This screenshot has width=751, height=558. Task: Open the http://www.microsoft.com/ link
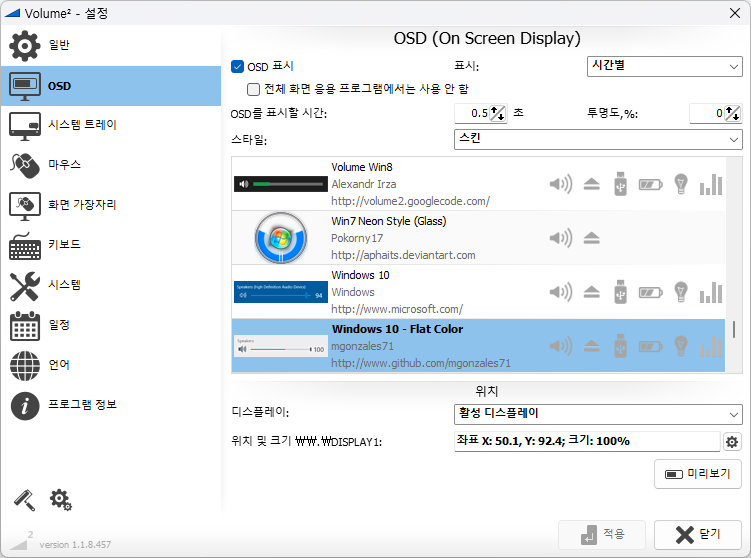tap(397, 309)
